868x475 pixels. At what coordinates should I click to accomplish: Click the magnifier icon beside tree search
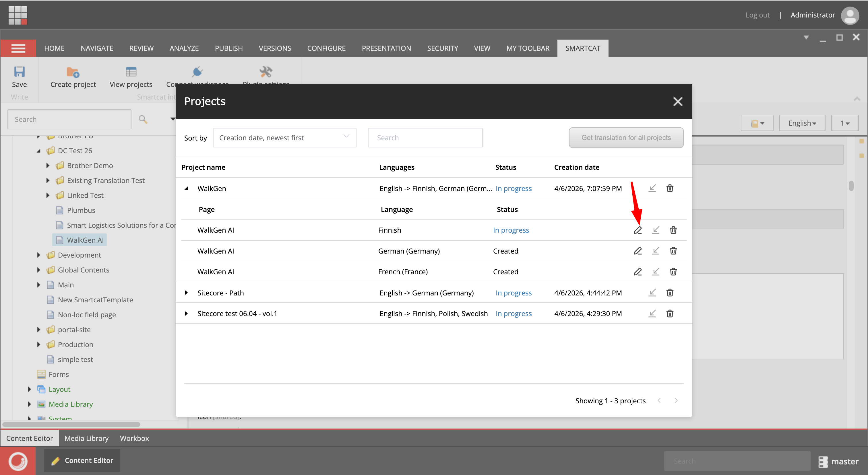[x=143, y=119]
